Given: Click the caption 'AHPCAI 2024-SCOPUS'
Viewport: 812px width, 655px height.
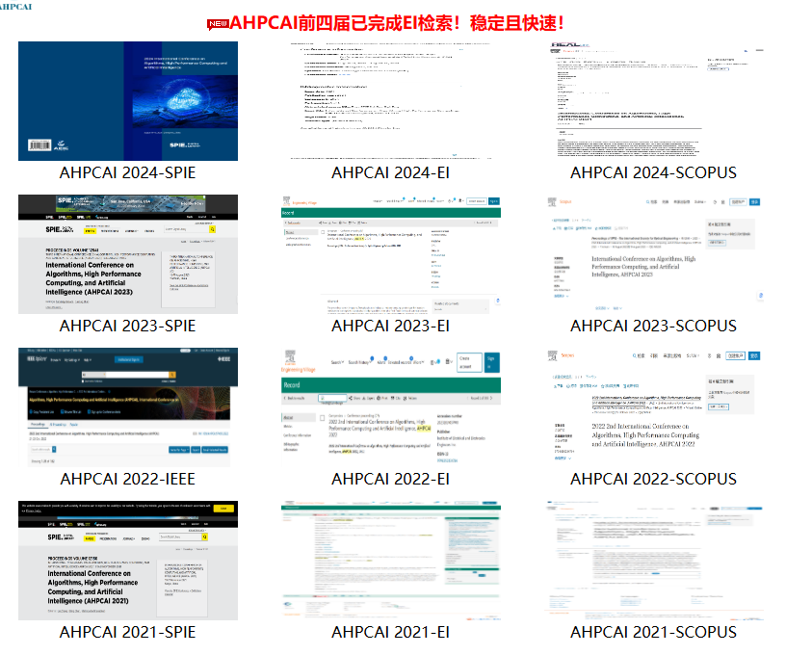Looking at the screenshot, I should pos(653,172).
